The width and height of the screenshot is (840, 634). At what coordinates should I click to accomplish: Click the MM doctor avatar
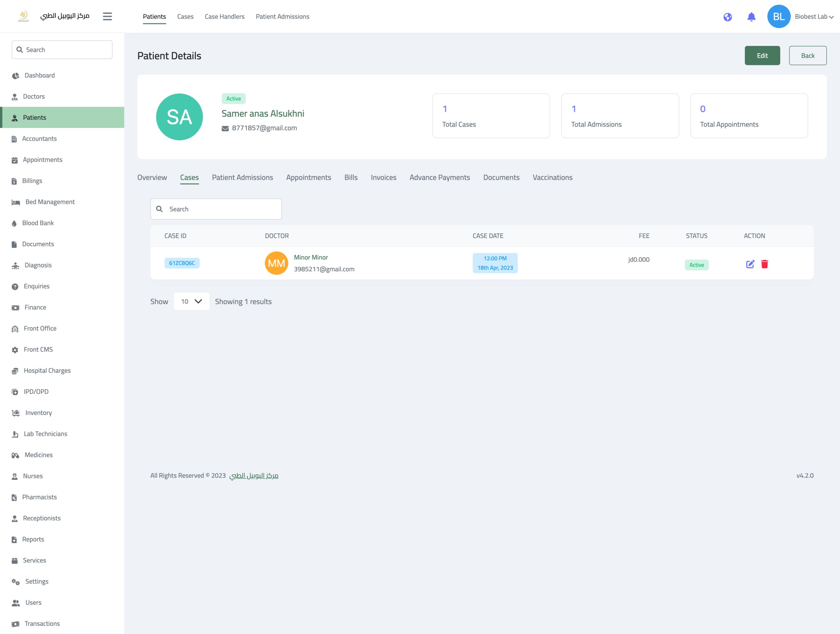pos(276,263)
